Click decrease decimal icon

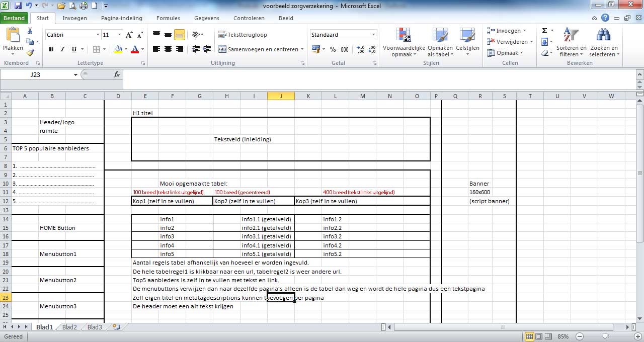pyautogui.click(x=373, y=49)
